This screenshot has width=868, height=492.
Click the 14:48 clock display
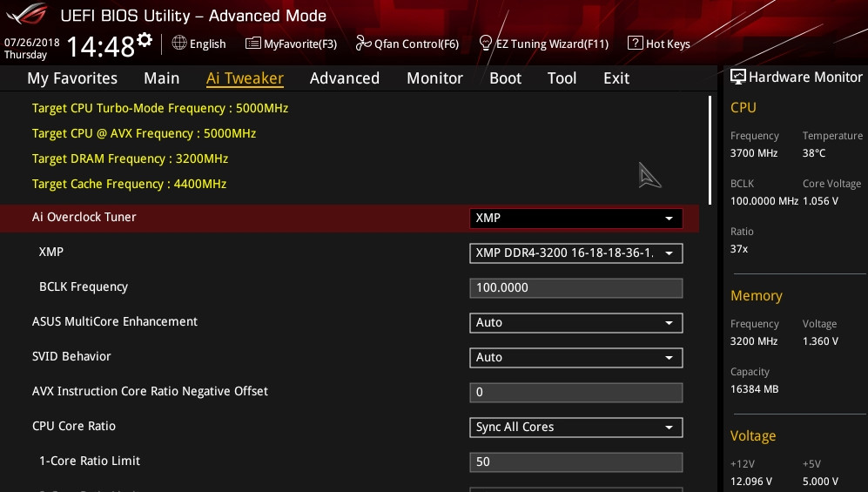point(101,46)
